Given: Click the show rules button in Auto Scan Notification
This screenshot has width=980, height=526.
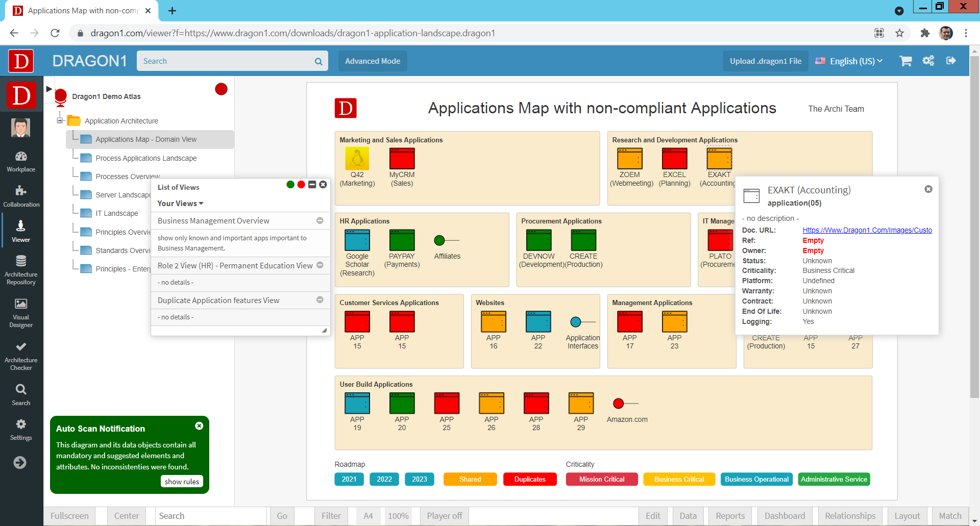Looking at the screenshot, I should (182, 481).
